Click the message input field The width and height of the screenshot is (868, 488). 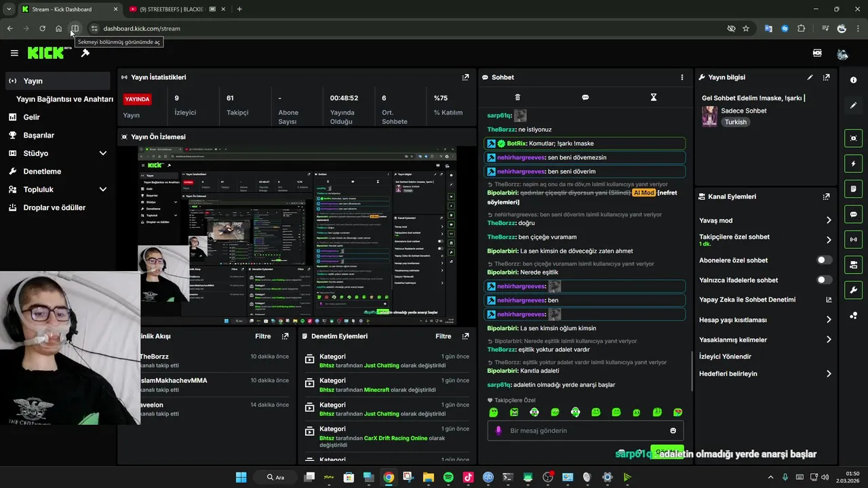click(585, 430)
